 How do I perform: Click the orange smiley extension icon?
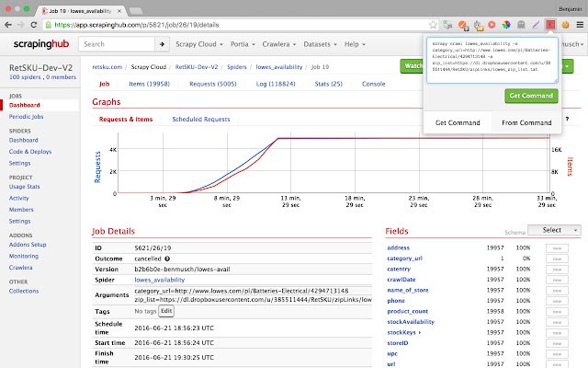[x=565, y=25]
